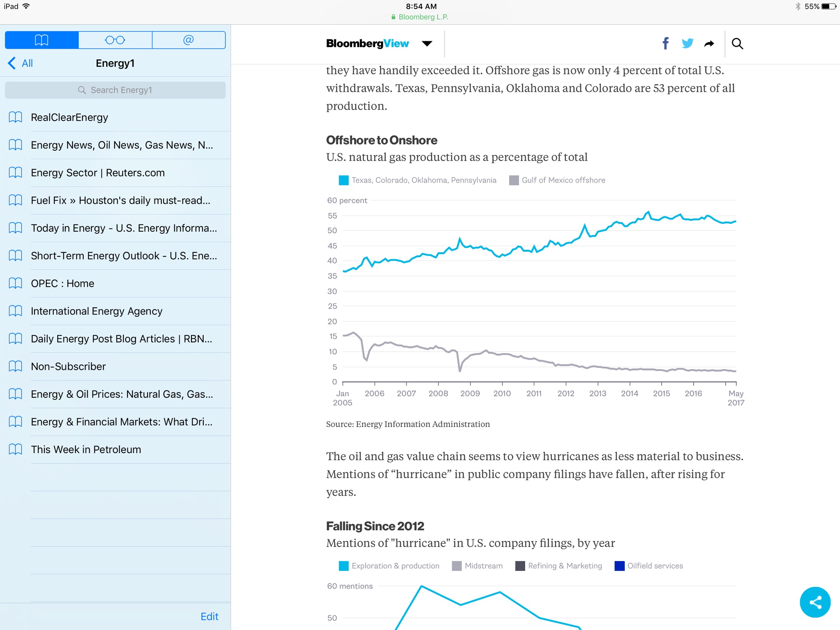Open the RealClearEnergy bookmark
Screen dimensions: 840x630
click(x=69, y=117)
